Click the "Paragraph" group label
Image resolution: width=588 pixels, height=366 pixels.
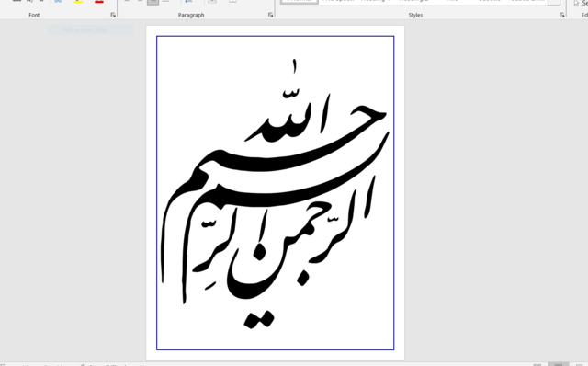[x=191, y=15]
